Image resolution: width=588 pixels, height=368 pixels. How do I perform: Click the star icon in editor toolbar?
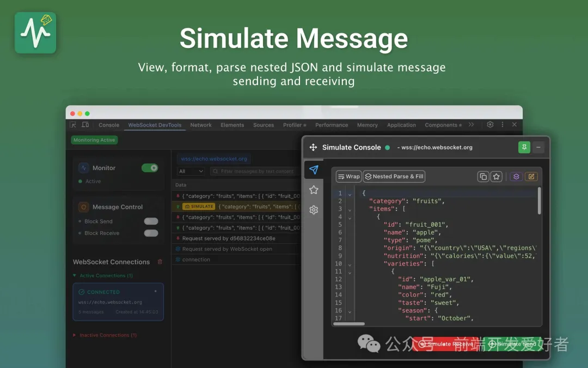(x=496, y=176)
